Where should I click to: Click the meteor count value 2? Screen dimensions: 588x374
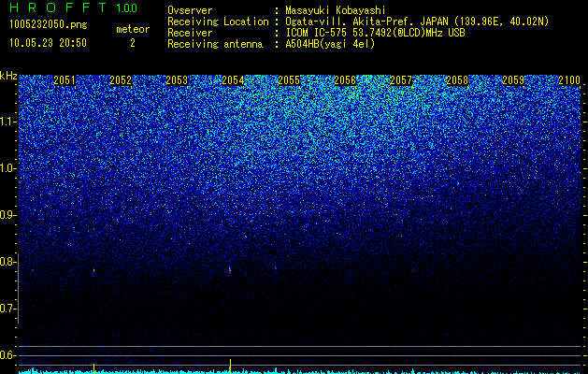(133, 43)
